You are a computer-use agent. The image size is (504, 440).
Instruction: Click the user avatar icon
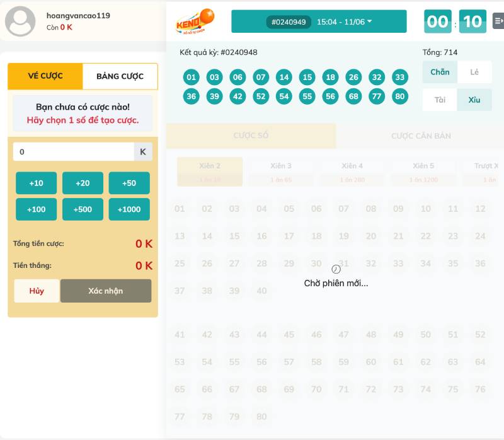(20, 21)
